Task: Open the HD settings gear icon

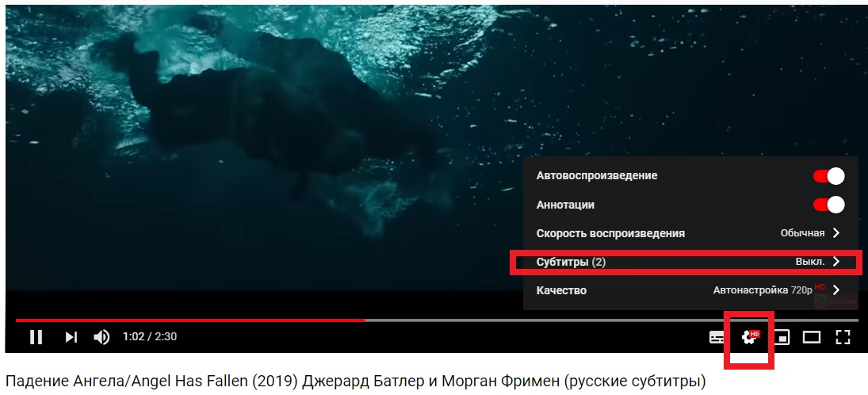Action: click(x=750, y=337)
